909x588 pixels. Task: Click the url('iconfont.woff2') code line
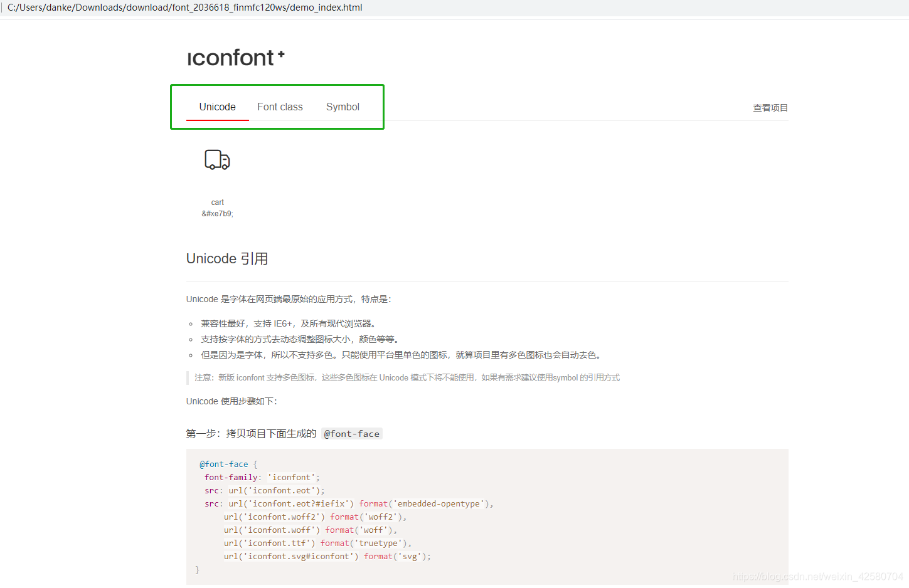(x=316, y=517)
